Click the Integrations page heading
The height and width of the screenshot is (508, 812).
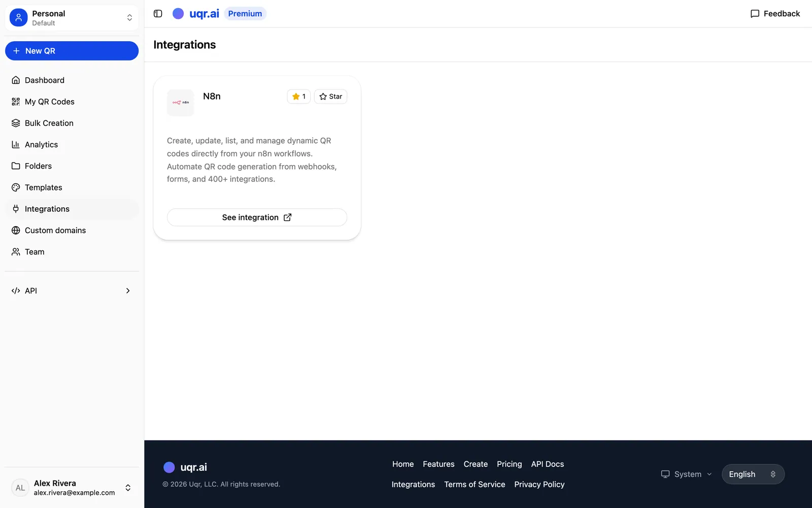(x=185, y=45)
